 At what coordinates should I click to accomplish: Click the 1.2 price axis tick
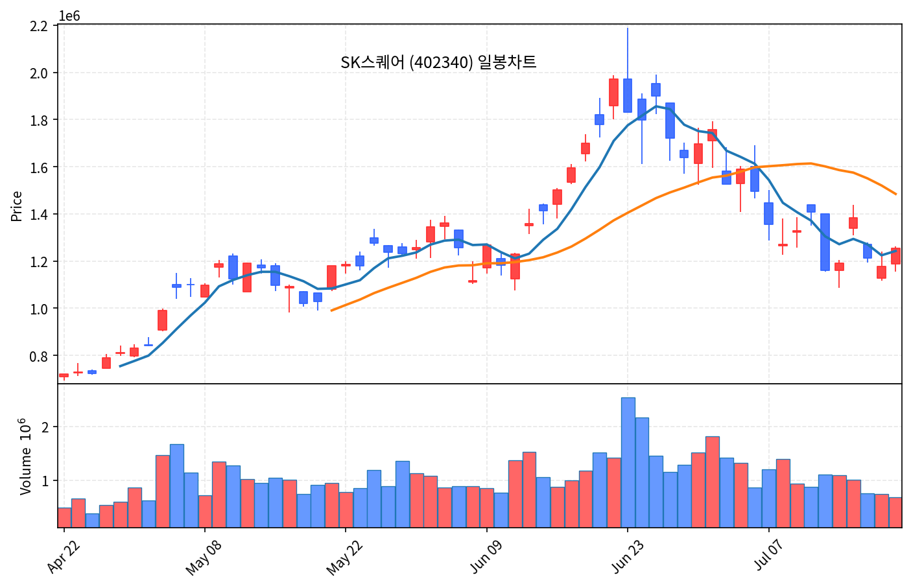[40, 262]
